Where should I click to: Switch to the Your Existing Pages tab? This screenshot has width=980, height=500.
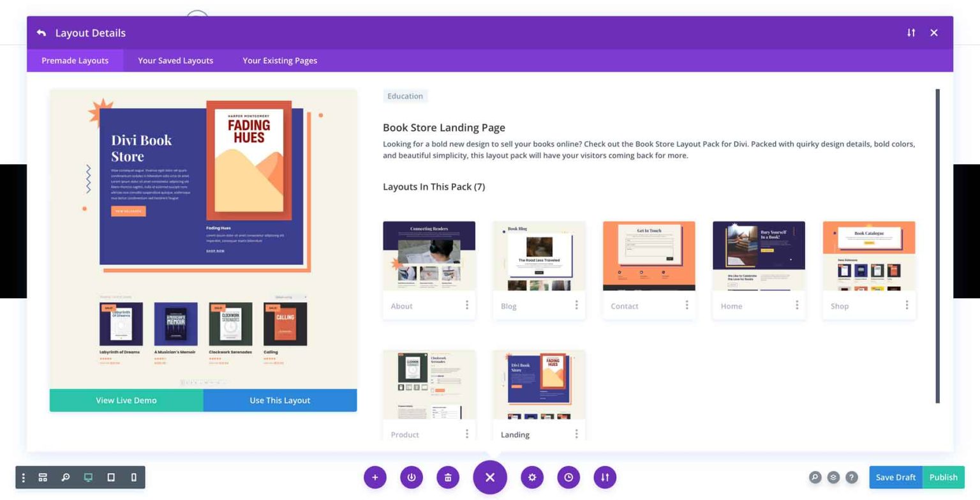pos(279,60)
